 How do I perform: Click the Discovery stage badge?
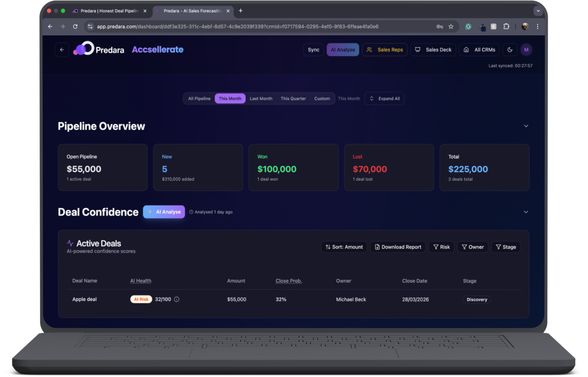[477, 299]
